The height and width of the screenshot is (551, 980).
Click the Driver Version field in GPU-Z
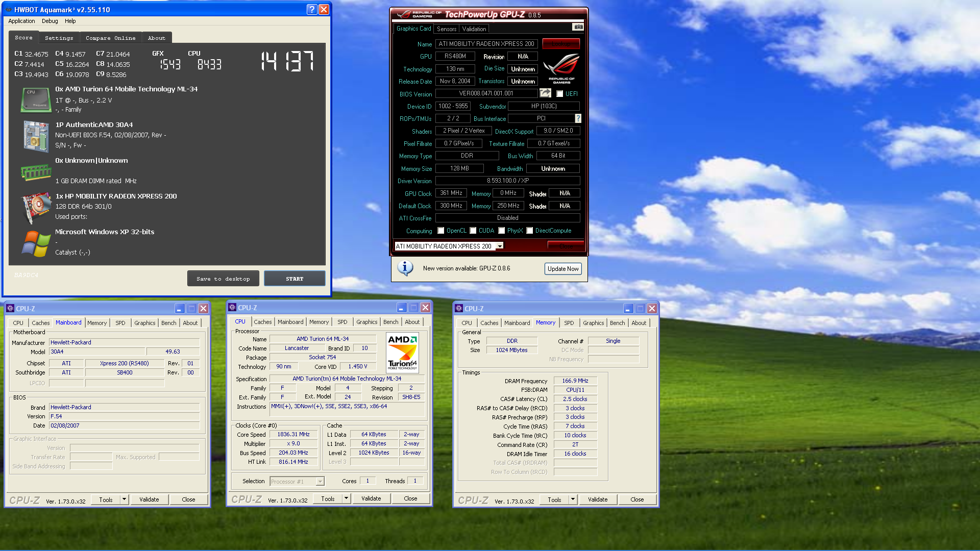tap(508, 181)
